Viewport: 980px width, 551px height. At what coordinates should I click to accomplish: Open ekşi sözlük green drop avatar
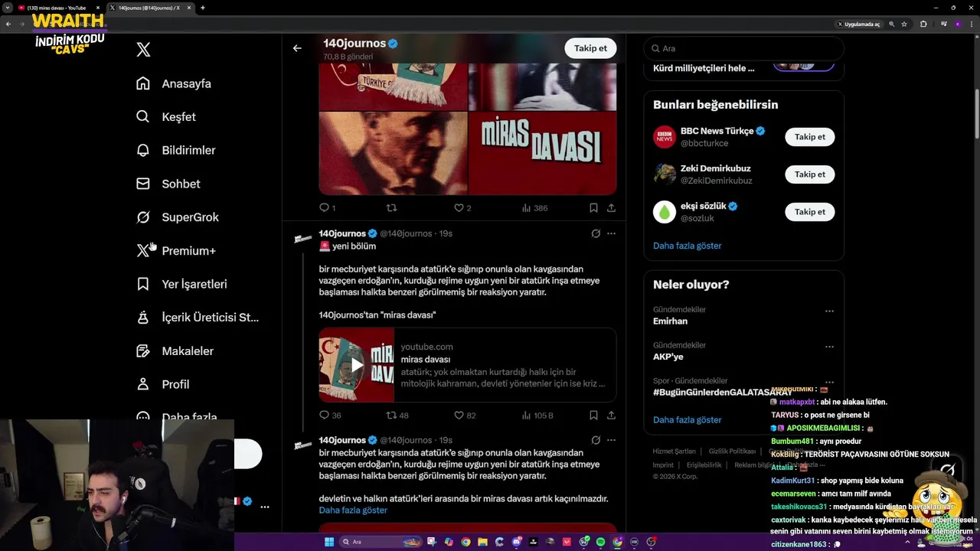coord(665,212)
